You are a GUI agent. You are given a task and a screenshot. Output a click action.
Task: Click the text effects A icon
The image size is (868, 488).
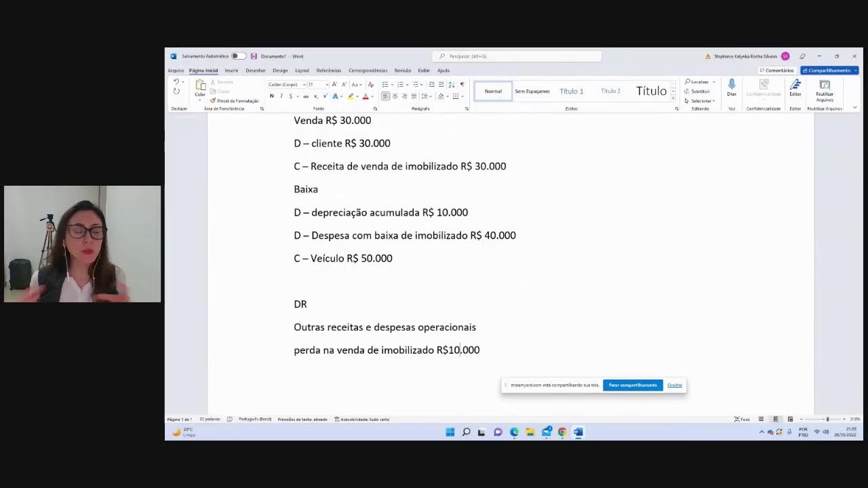point(335,96)
